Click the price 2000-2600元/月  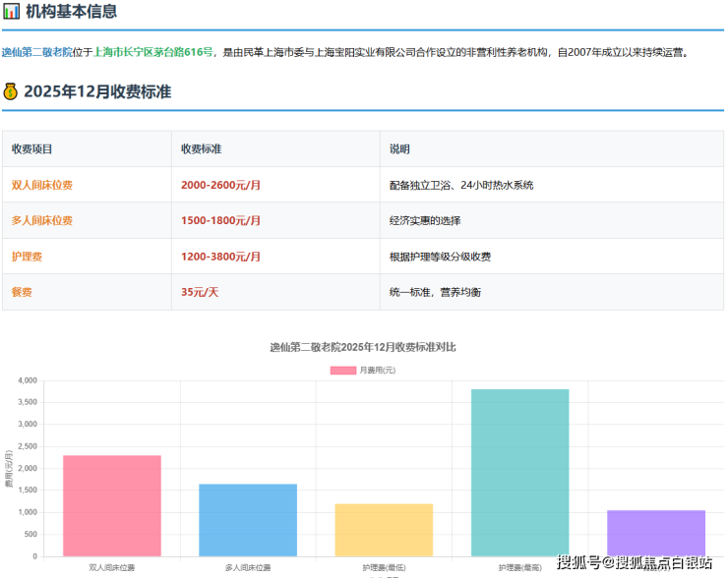pos(220,185)
